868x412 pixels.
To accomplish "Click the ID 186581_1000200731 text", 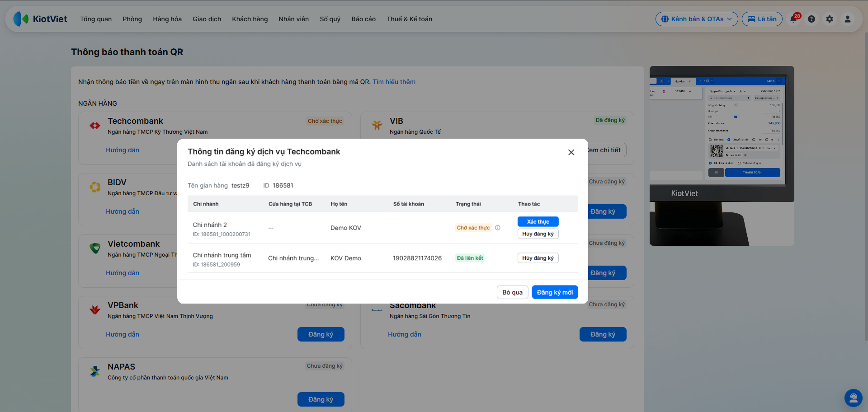I will [222, 234].
